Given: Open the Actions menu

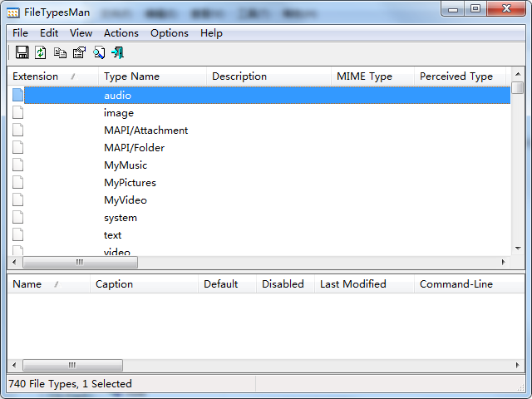Looking at the screenshot, I should pyautogui.click(x=121, y=33).
